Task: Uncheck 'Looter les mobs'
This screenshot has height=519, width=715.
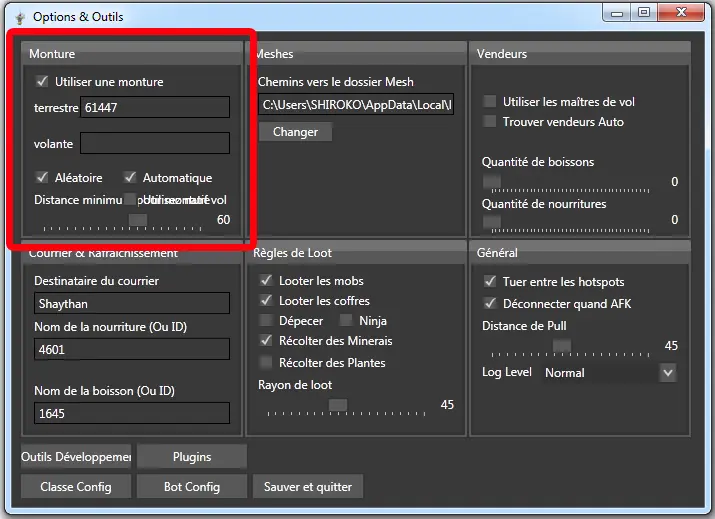Action: pyautogui.click(x=266, y=281)
